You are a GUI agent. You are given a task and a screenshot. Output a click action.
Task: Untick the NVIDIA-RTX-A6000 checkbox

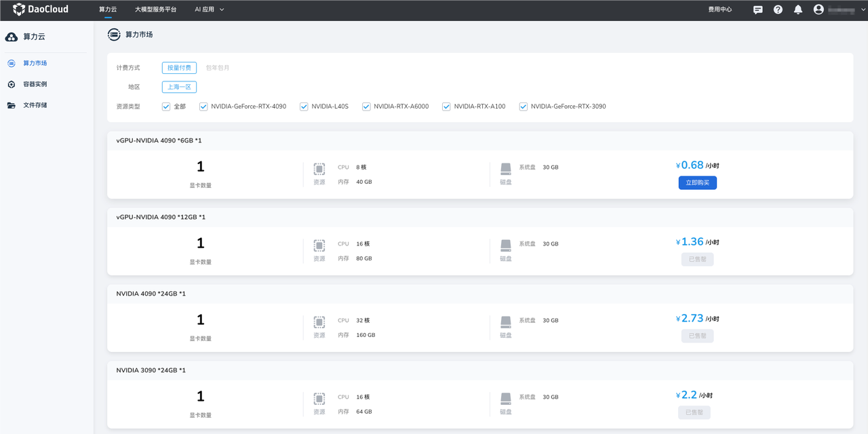(366, 106)
